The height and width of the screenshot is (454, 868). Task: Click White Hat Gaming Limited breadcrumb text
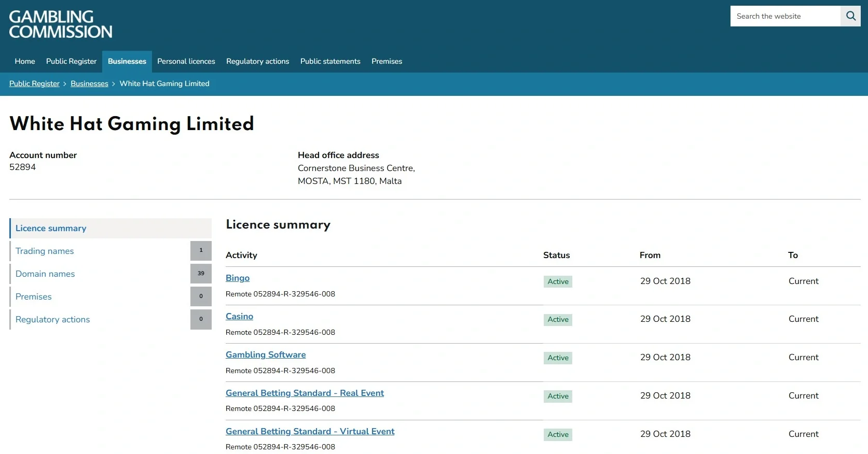tap(164, 83)
